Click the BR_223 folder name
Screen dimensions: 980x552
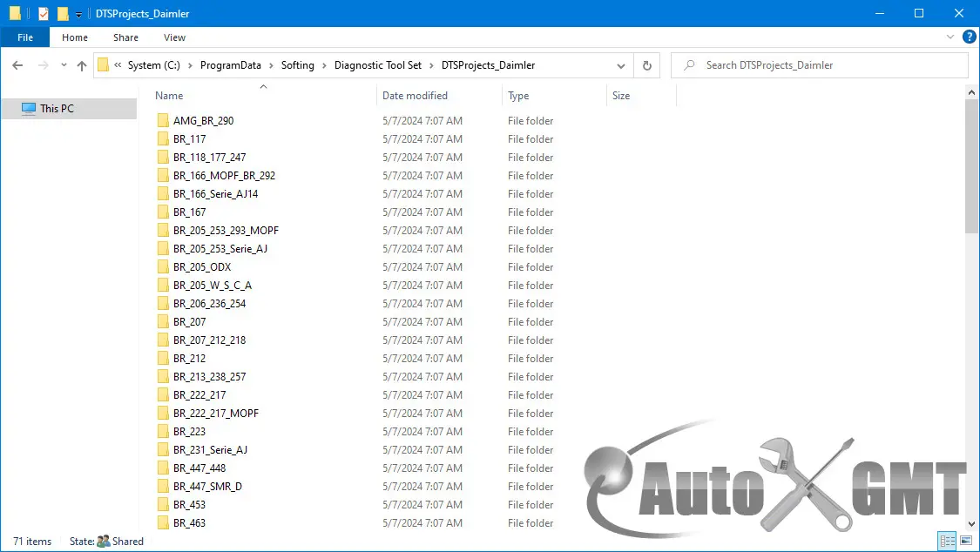189,432
